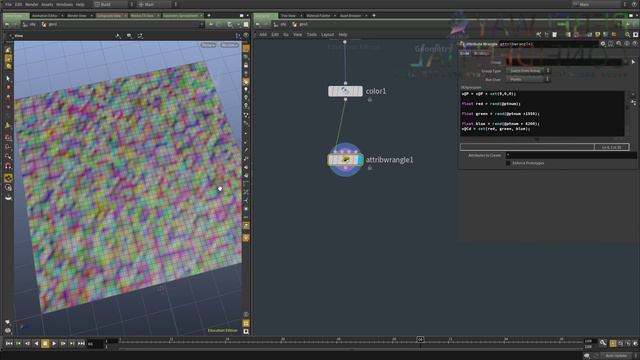
Task: Jump to last frame
Action: tap(81, 344)
